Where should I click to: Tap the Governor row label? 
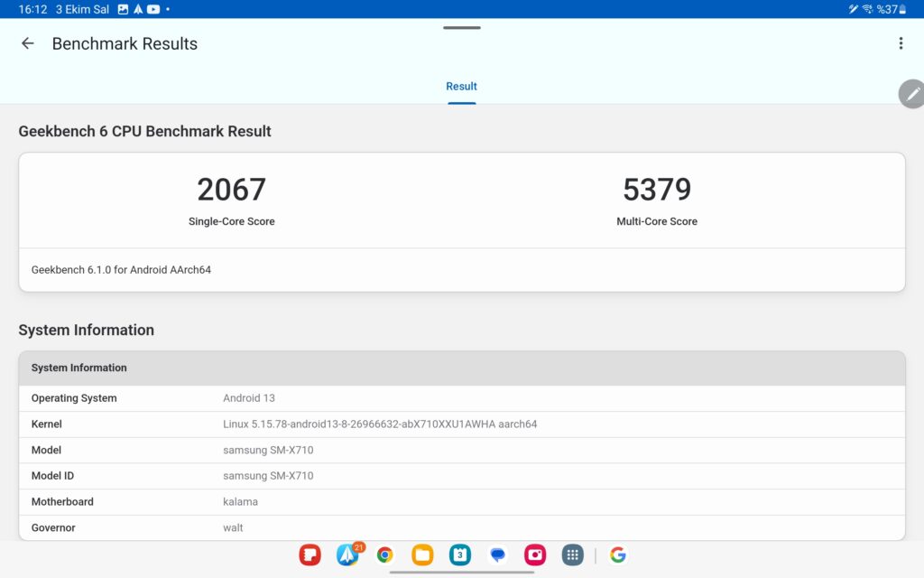[x=53, y=527]
